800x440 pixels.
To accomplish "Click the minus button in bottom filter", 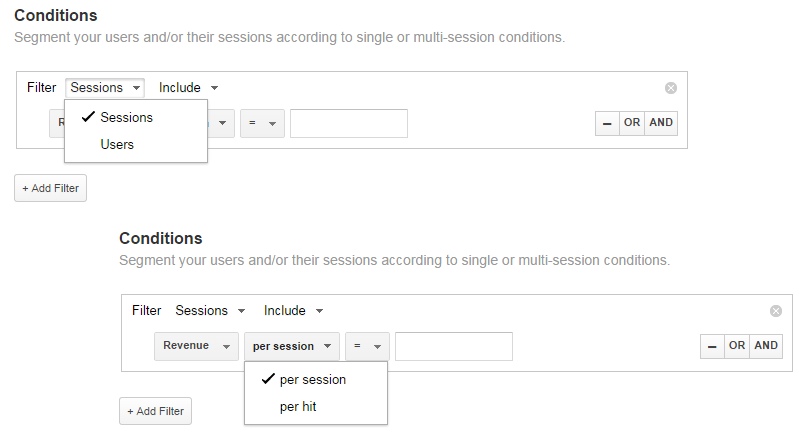I will pyautogui.click(x=711, y=346).
